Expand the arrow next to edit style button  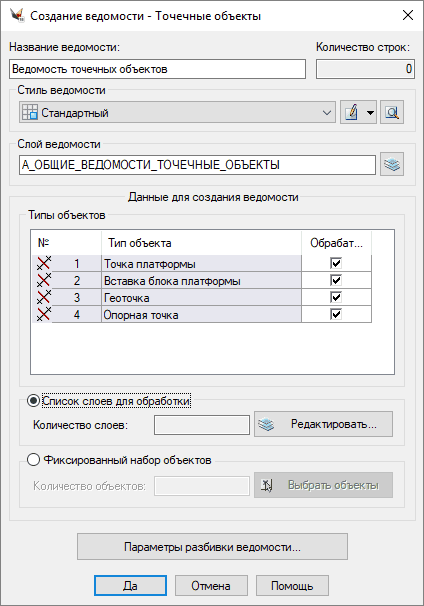pos(370,112)
